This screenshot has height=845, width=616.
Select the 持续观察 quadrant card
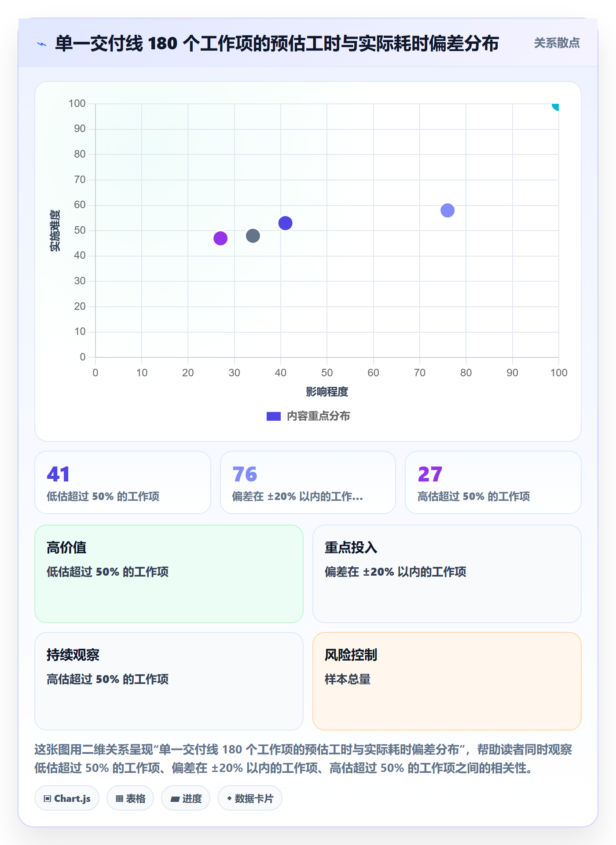pos(169,681)
